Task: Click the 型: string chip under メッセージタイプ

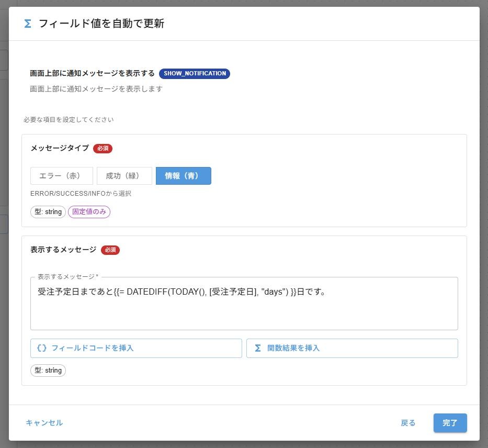Action: click(x=48, y=212)
